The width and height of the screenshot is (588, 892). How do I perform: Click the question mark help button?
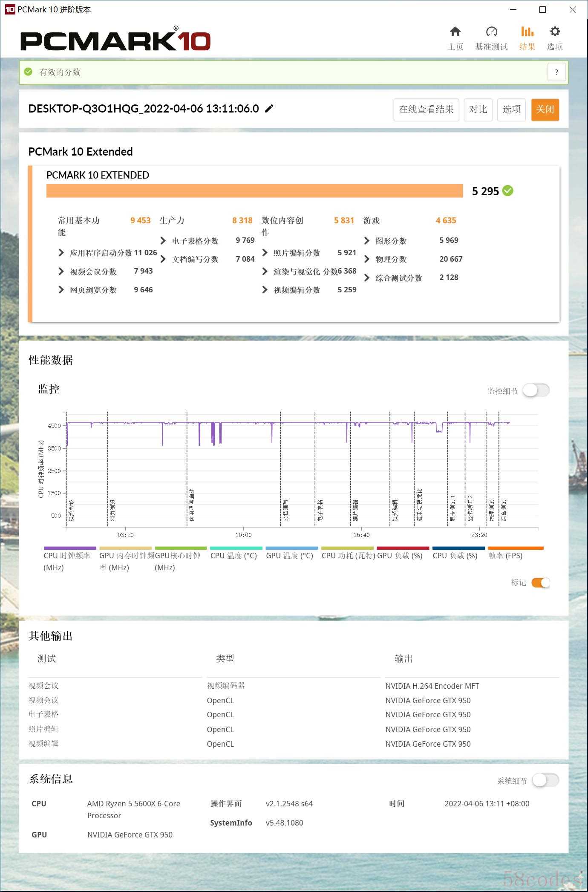coord(556,72)
